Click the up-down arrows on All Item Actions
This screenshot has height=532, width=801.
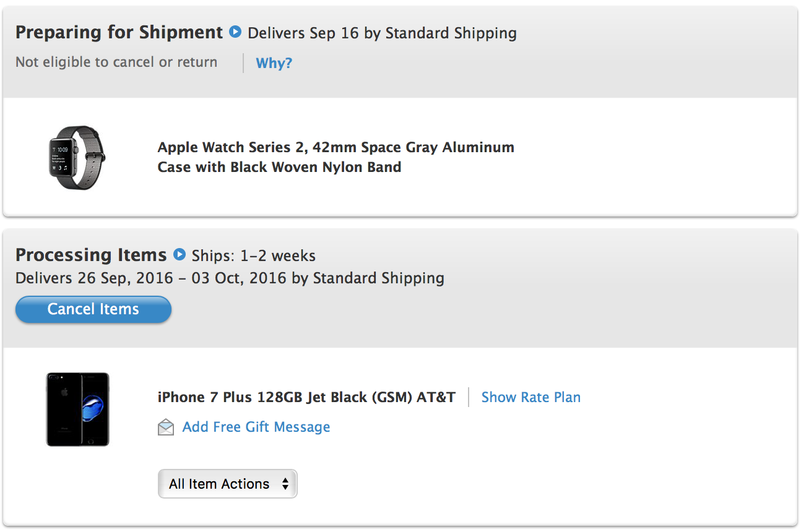pos(285,484)
